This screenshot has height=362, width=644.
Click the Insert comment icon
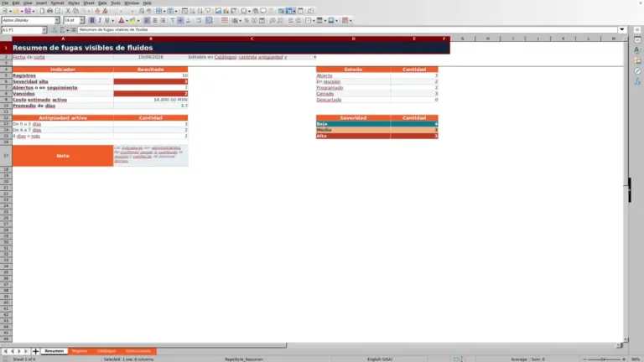pos(263,11)
